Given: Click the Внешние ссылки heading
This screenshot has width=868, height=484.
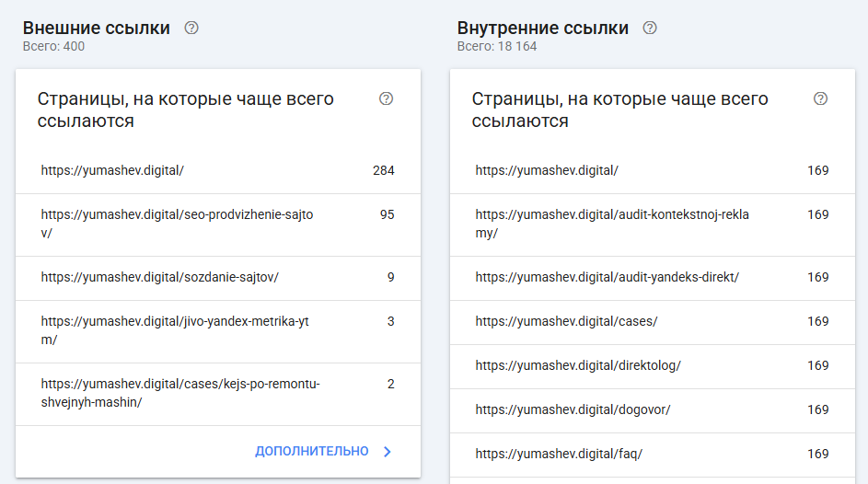Looking at the screenshot, I should coord(97,28).
